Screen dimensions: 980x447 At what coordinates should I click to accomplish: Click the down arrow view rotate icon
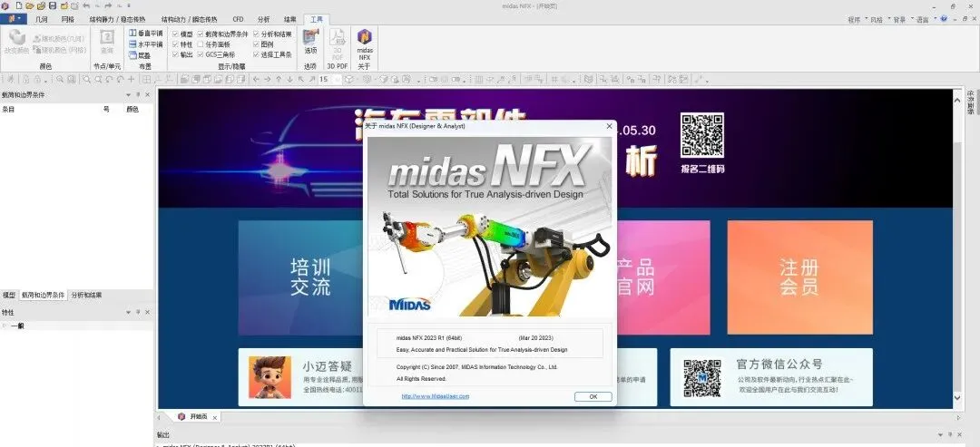(289, 79)
